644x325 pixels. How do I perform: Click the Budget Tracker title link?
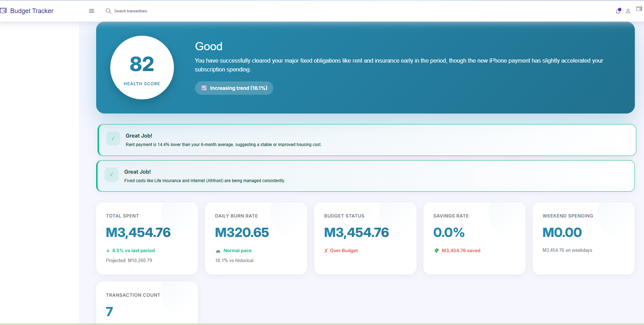click(x=32, y=11)
